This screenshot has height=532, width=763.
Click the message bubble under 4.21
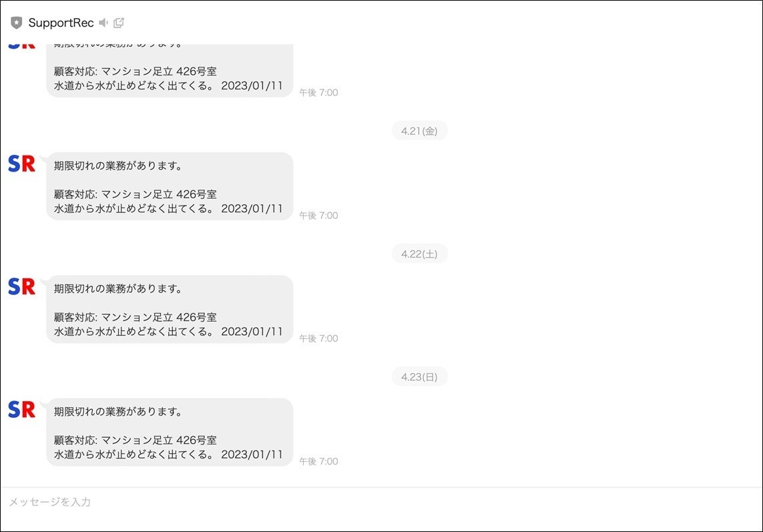point(170,186)
